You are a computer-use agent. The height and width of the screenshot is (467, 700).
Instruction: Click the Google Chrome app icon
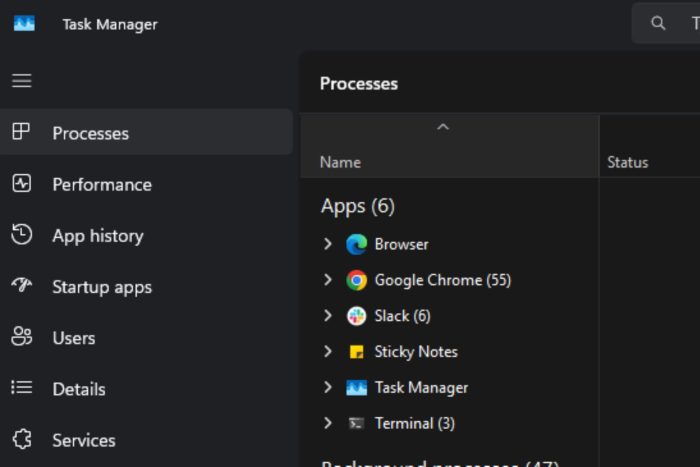point(356,280)
